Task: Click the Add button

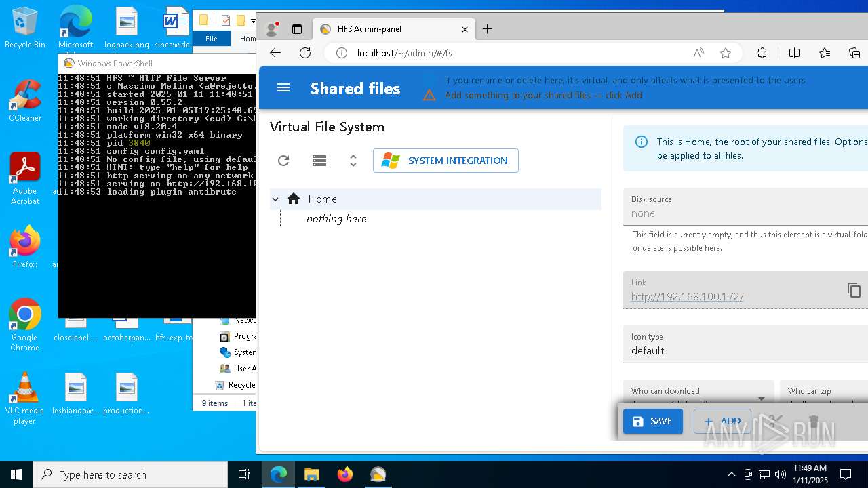Action: (x=722, y=422)
